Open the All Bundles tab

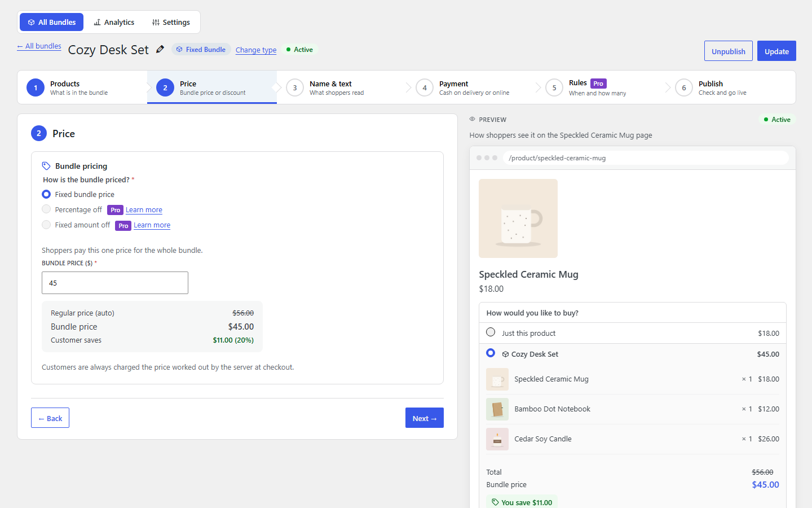tap(52, 22)
